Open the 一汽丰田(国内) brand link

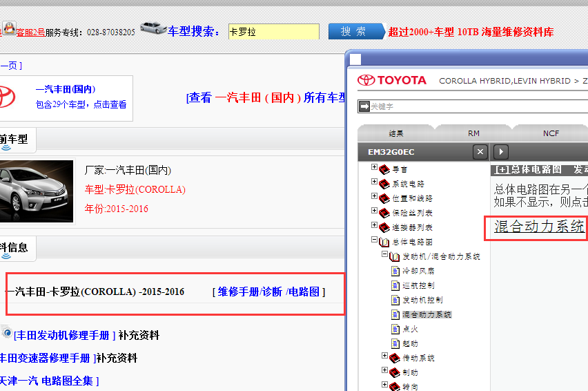click(66, 89)
